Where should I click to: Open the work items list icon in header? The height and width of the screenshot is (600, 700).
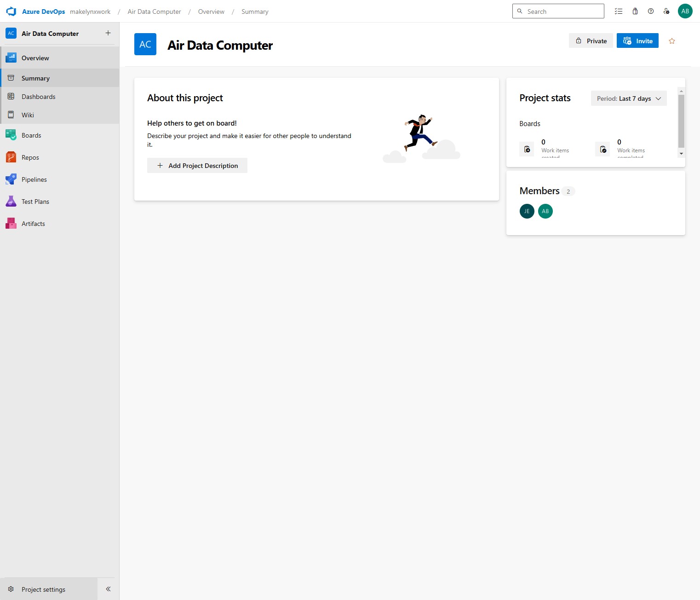619,12
